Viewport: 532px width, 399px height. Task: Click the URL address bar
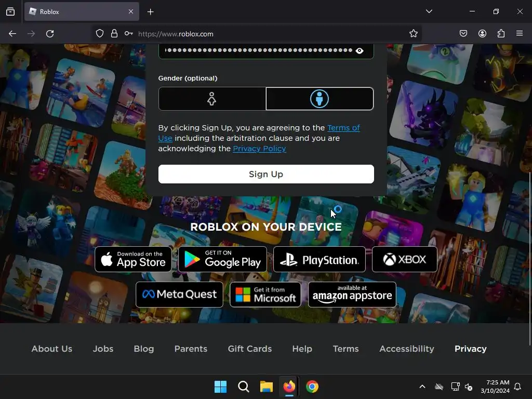258,34
